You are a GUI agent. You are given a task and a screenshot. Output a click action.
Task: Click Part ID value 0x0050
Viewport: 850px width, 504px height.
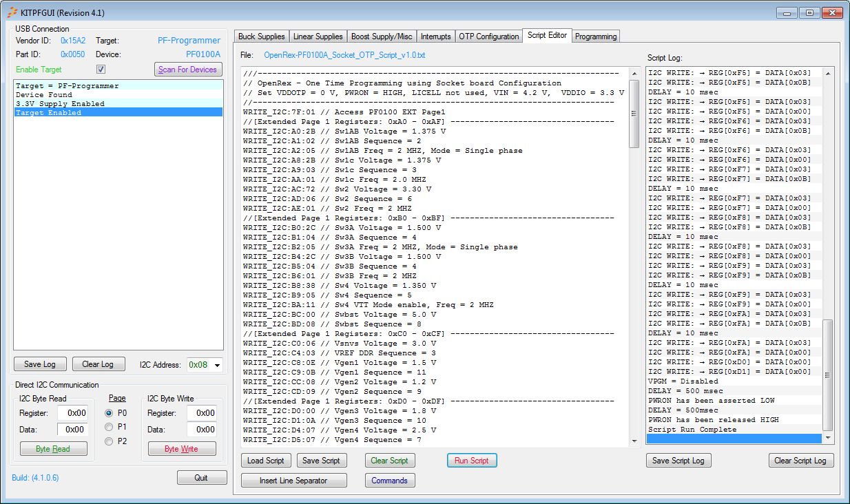[x=73, y=54]
